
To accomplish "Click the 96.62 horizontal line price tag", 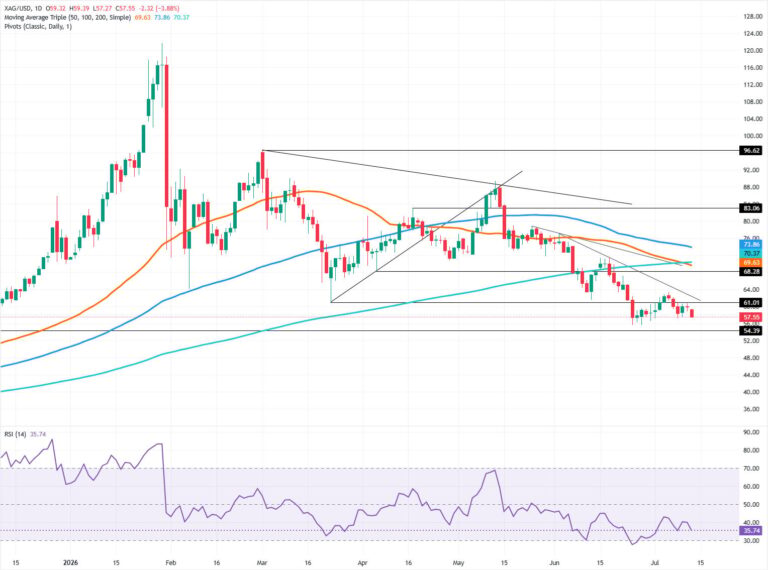I will pyautogui.click(x=751, y=151).
